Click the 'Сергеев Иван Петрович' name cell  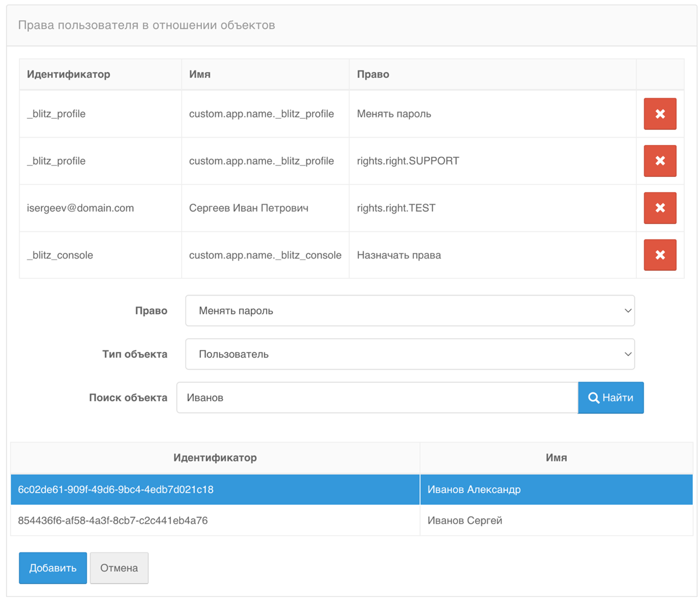(248, 208)
